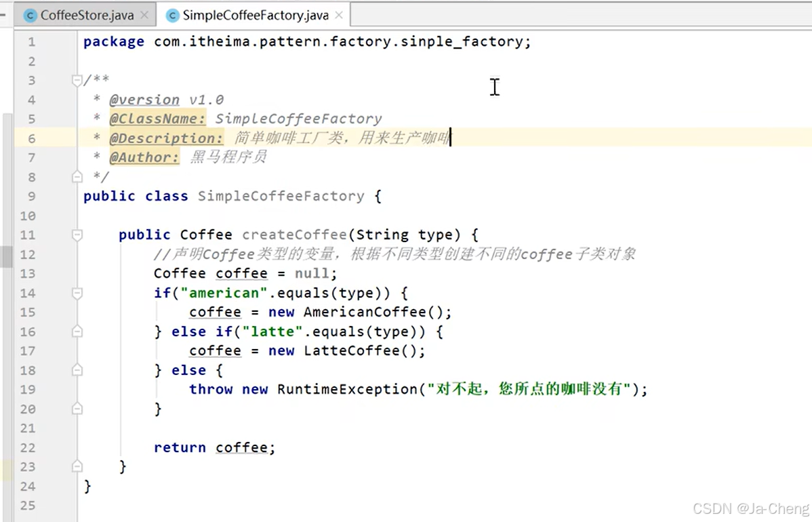
Task: Fold the else block at line 18
Action: (77, 370)
